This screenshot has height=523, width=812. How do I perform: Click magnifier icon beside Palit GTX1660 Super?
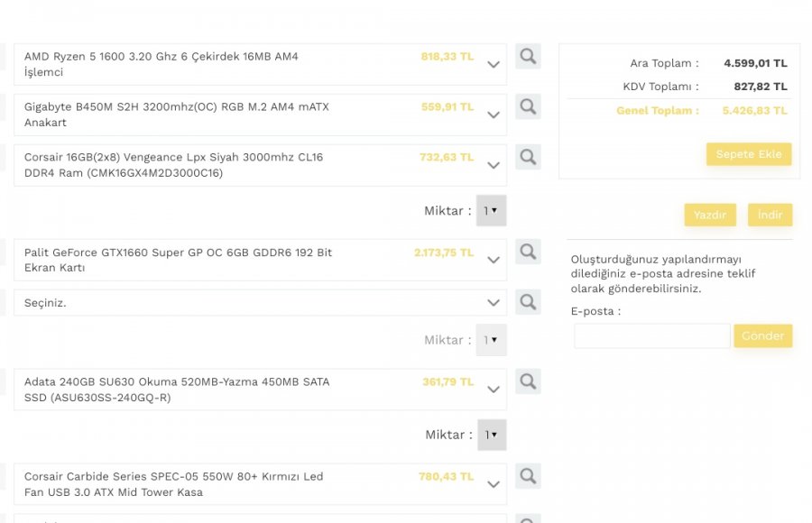(528, 252)
